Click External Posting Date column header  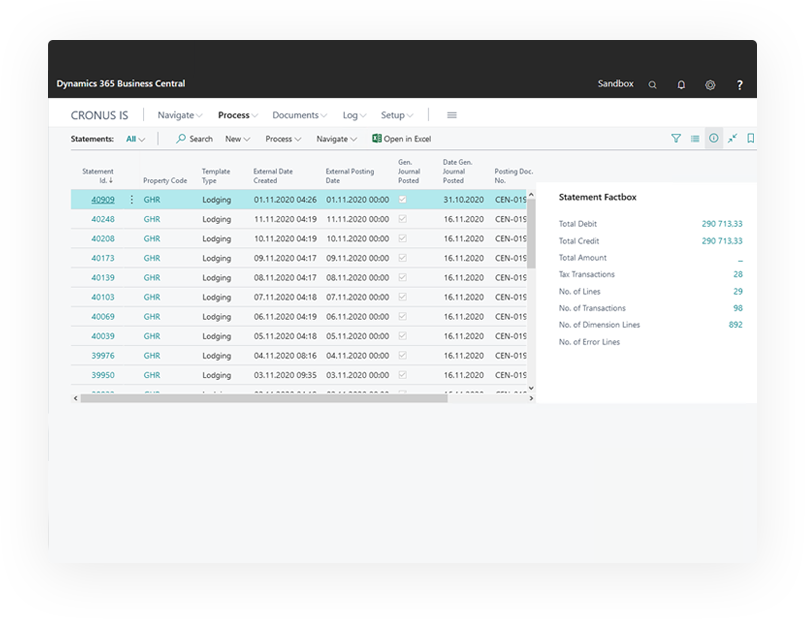[x=350, y=176]
